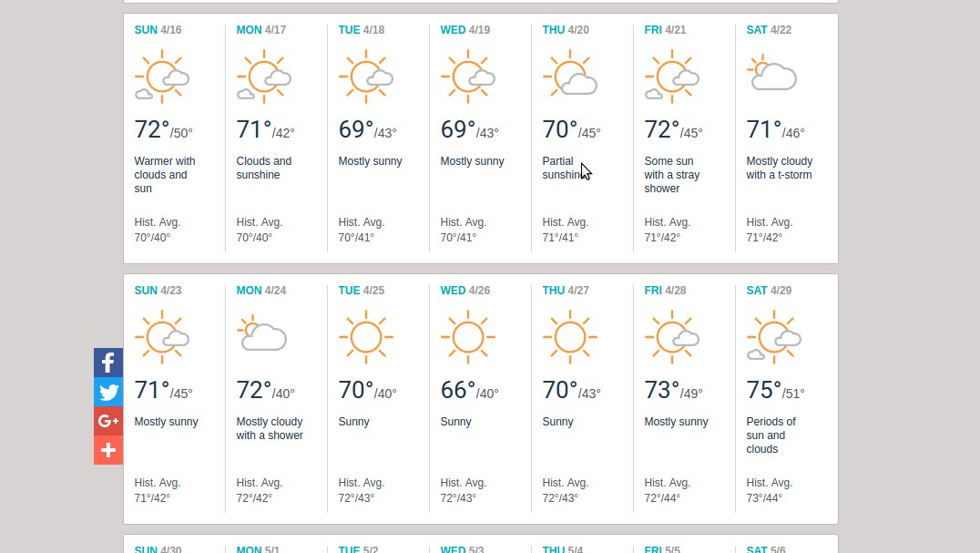Open the FRI 4/28 day heading
980x553 pixels.
pos(665,291)
